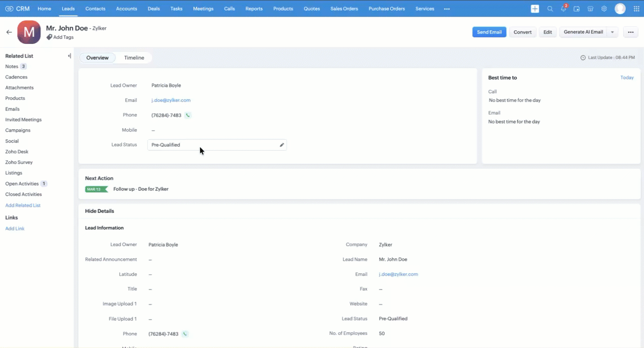The height and width of the screenshot is (348, 644).
Task: Open the quick create plus icon
Action: tap(535, 9)
